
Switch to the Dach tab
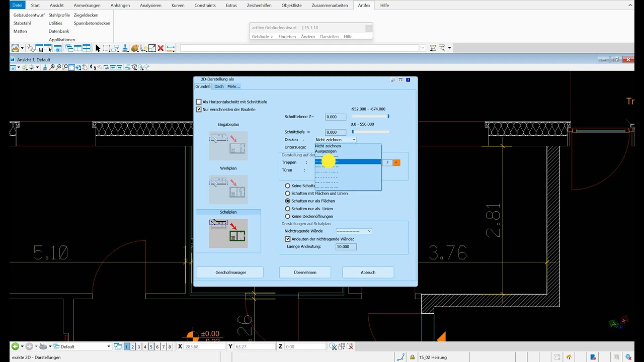(219, 86)
